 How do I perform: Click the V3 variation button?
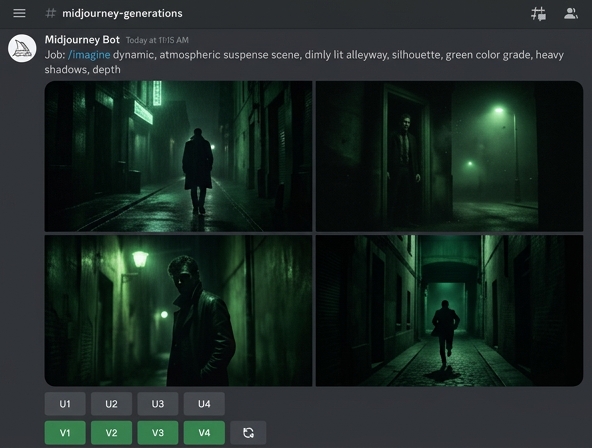point(158,433)
